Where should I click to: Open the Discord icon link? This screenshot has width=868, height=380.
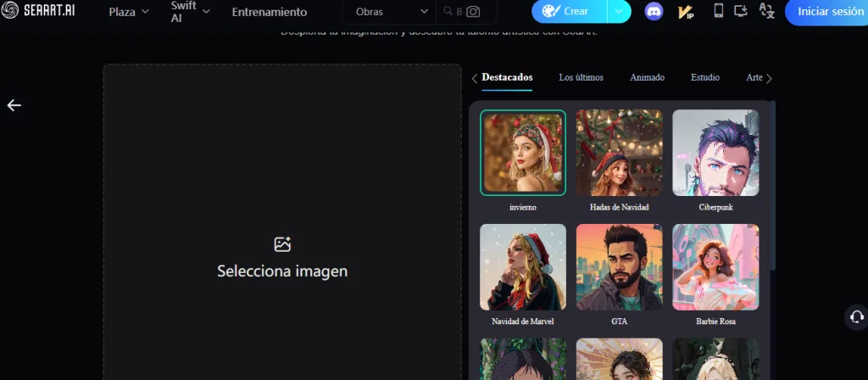coord(654,11)
